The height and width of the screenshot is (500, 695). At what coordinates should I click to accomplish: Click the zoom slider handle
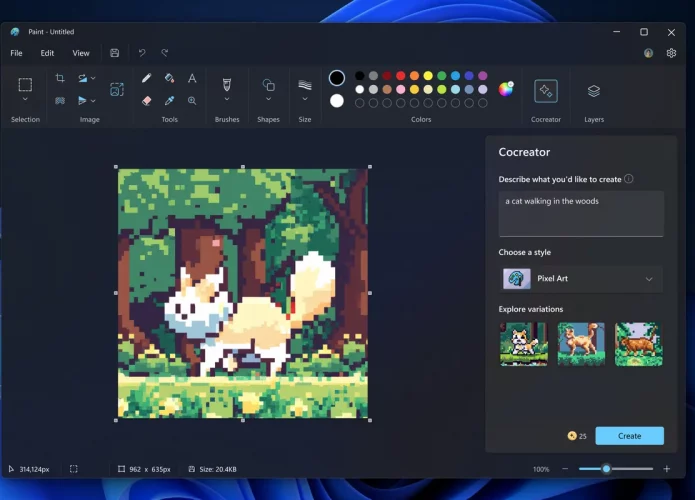(606, 469)
